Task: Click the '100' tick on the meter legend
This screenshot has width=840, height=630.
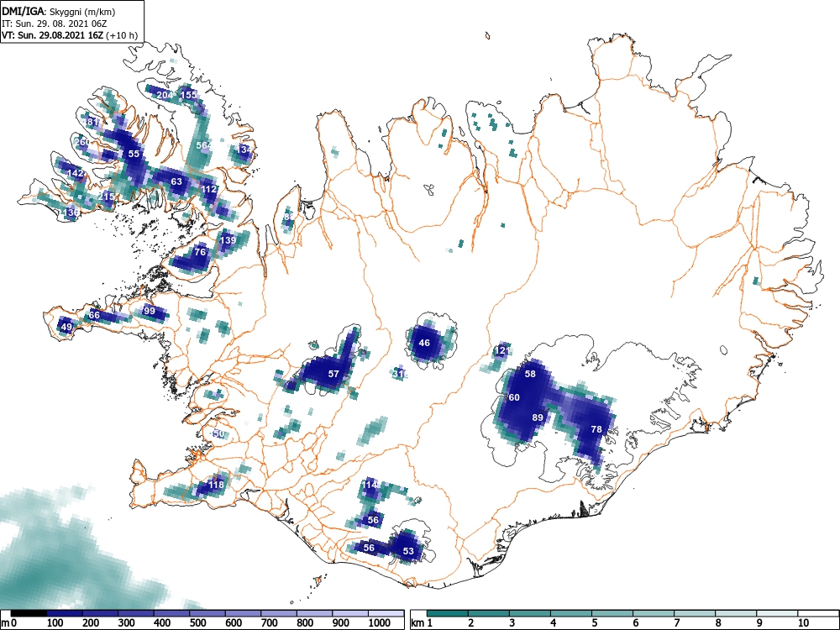Action: coord(55,623)
